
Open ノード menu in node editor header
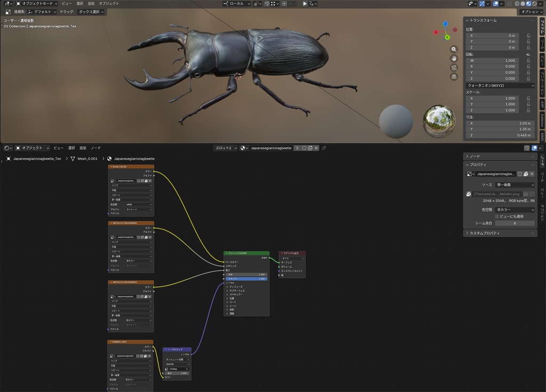96,148
